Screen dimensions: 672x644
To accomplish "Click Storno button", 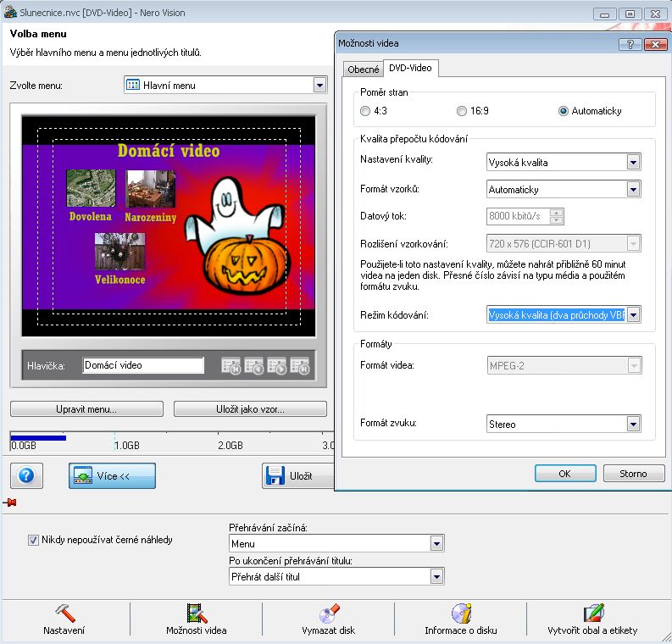I will [633, 474].
